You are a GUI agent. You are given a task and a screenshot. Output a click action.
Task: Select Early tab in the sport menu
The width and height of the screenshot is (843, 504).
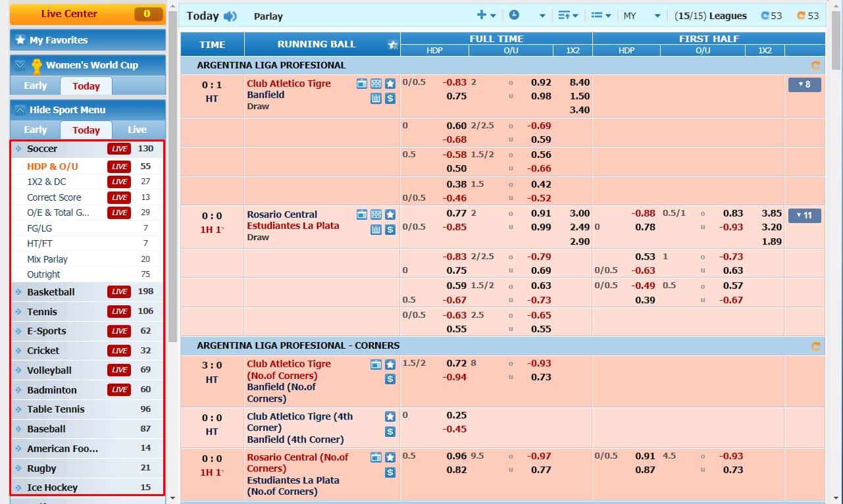[36, 130]
